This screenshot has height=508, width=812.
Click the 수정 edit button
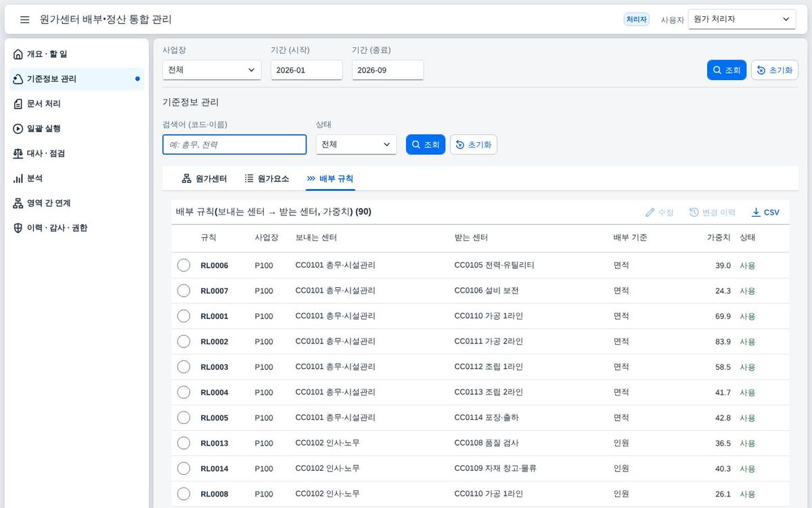659,212
